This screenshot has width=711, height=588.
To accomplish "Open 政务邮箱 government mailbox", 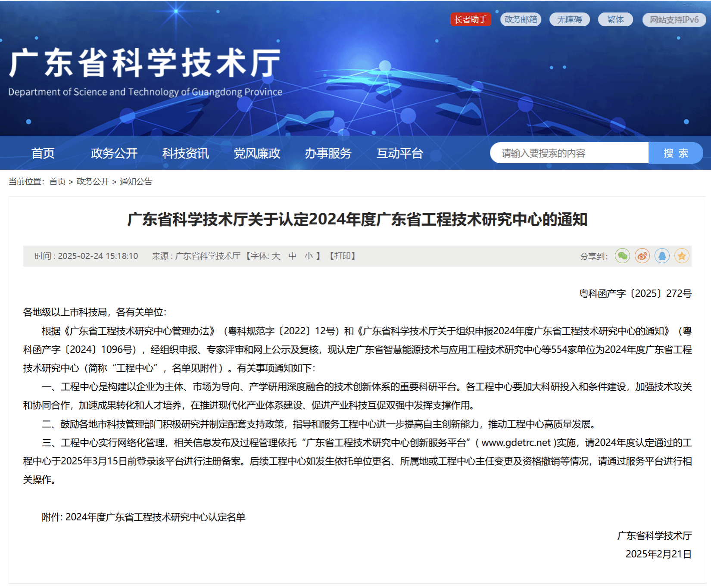I will click(x=521, y=19).
